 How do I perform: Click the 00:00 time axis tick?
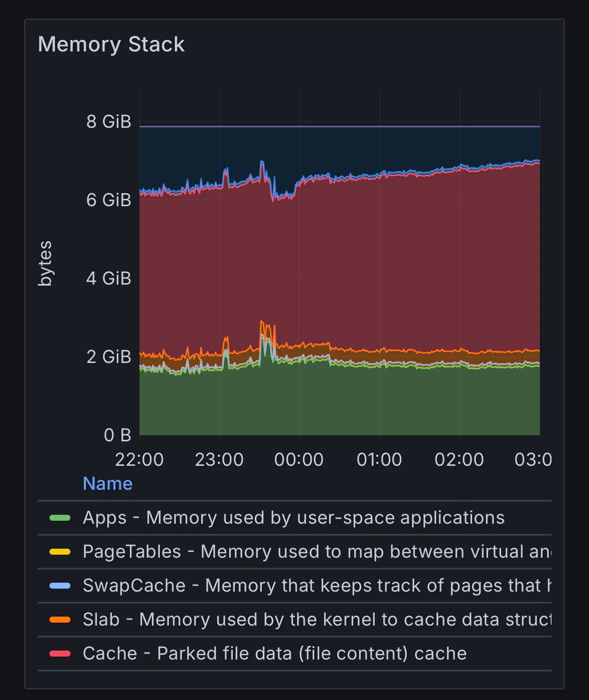299,459
